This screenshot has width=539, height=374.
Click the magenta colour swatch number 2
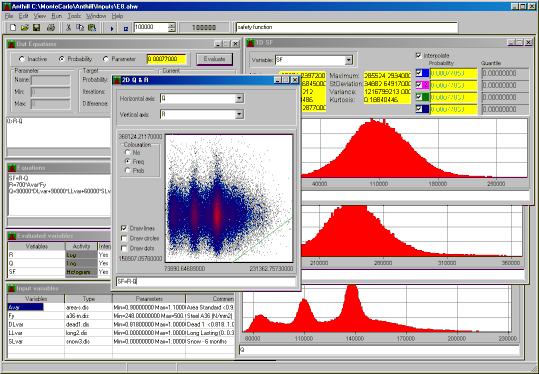coord(425,85)
